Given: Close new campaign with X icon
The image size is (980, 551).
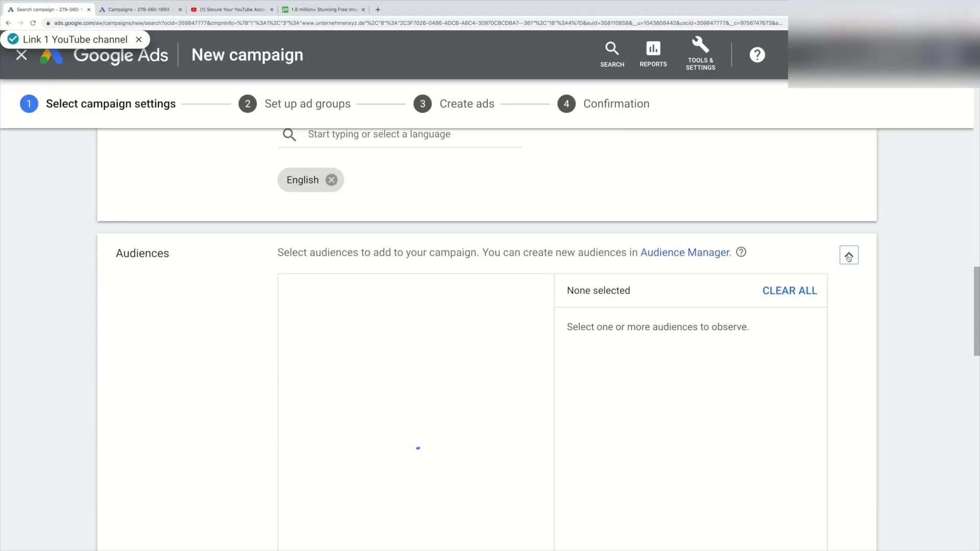Looking at the screenshot, I should [21, 55].
